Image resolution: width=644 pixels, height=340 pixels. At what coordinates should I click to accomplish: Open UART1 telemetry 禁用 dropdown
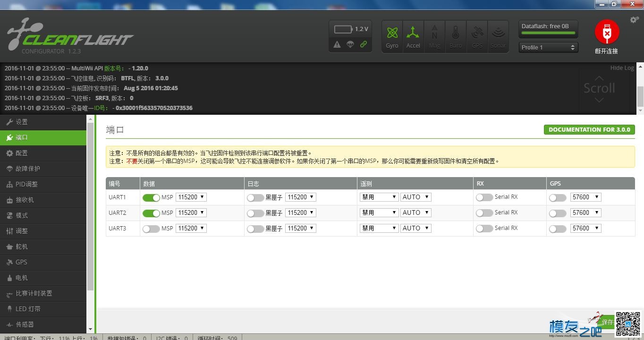(x=379, y=197)
